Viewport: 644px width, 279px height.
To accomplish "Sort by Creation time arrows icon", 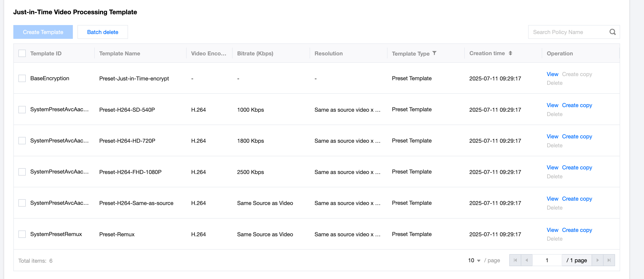I will (x=510, y=53).
